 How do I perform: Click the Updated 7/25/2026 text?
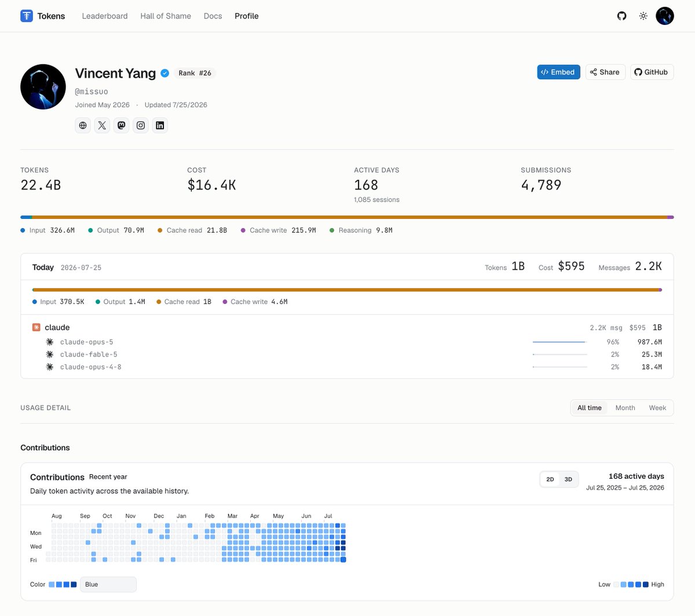[175, 105]
